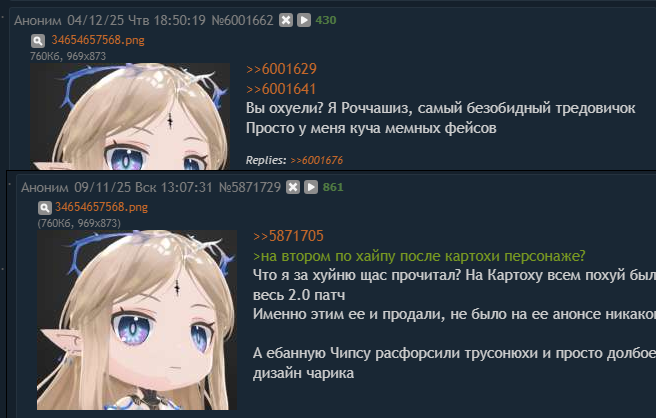This screenshot has width=656, height=418.
Task: Follow the reply link >>6001676
Action: [317, 160]
